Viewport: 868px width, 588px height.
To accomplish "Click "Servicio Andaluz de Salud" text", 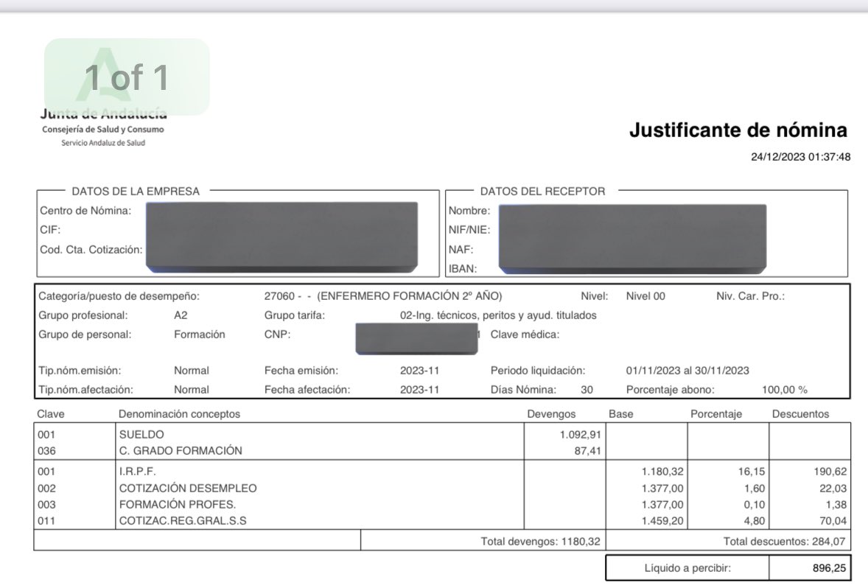I will [103, 143].
